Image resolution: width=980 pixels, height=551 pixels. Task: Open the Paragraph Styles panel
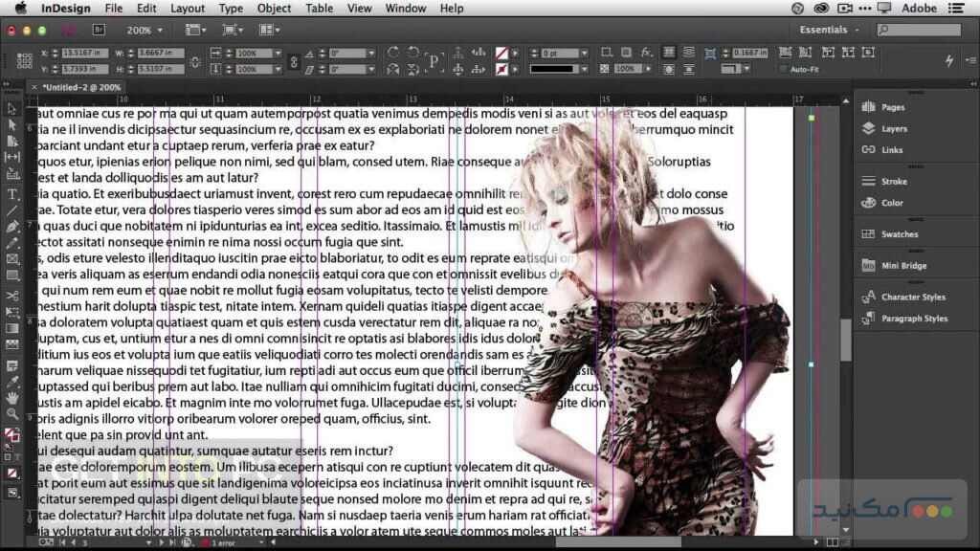coord(915,319)
